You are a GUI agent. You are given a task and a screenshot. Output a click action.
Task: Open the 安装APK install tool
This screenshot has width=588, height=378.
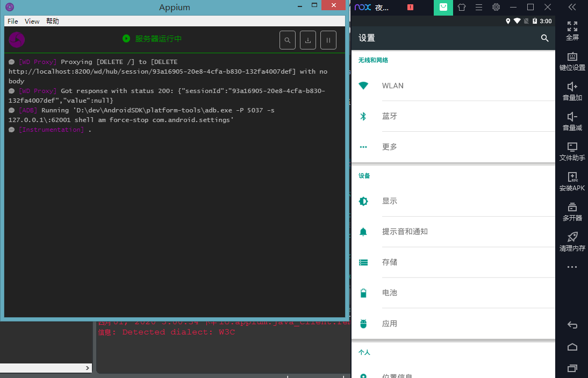pyautogui.click(x=572, y=181)
